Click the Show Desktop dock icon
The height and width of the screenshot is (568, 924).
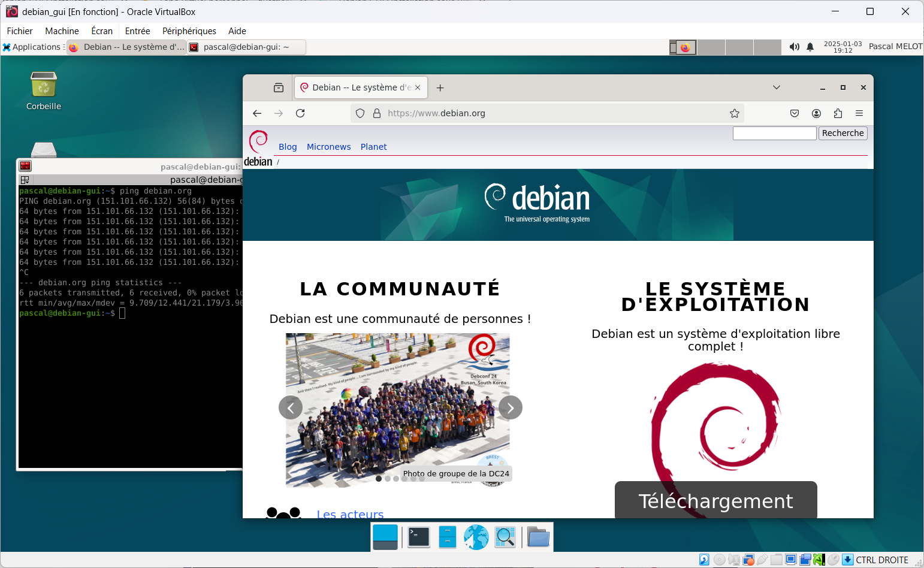[385, 537]
